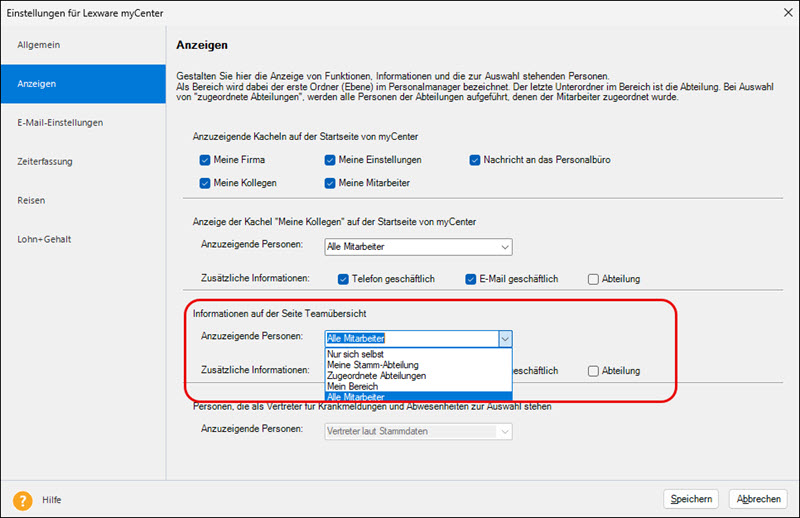Disable Telefon geschäftlich under Meine Kollegen
800x518 pixels.
(x=343, y=279)
